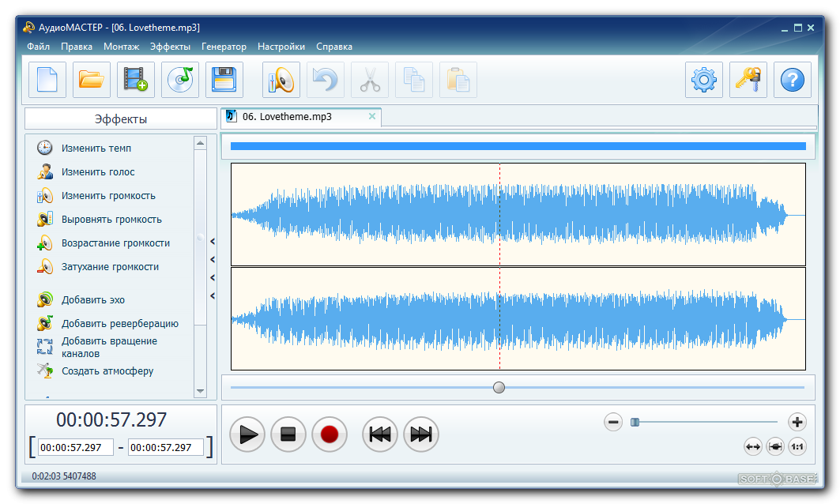
Task: Create a new file with the blank page icon
Action: 47,80
